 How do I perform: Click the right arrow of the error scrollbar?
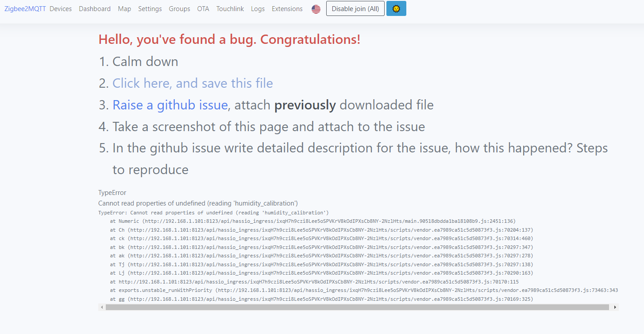tap(615, 306)
